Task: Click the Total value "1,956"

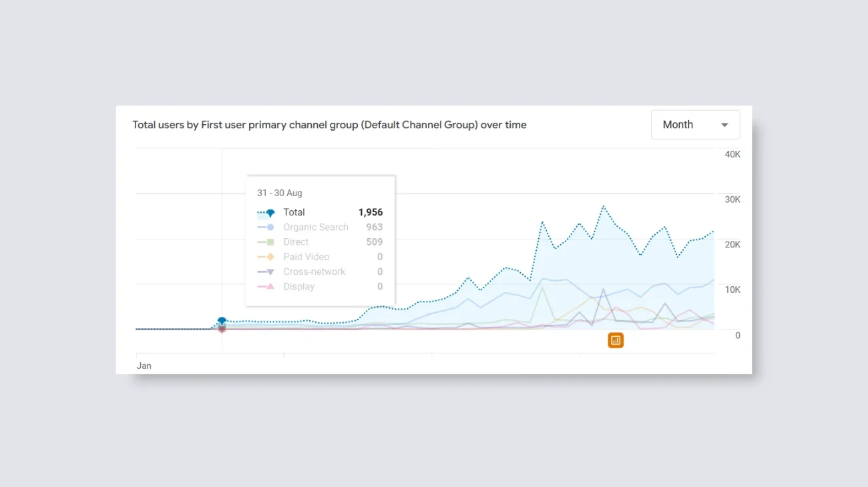Action: click(x=371, y=212)
